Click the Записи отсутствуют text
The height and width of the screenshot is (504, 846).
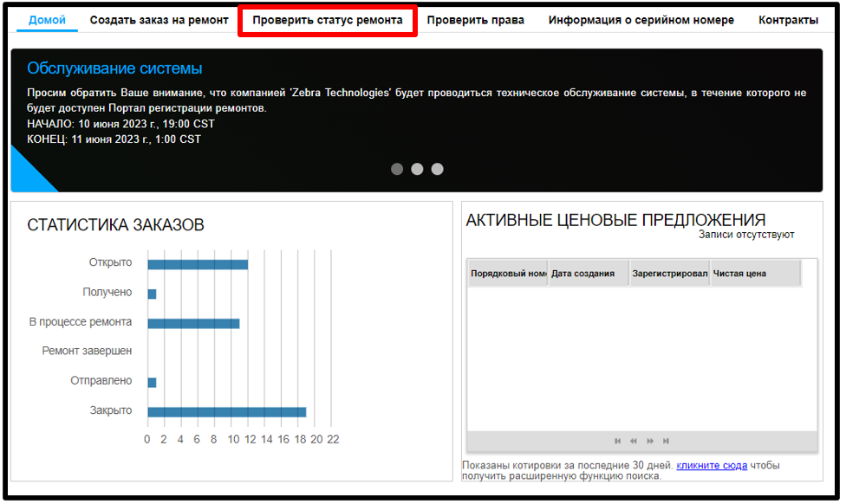pos(746,235)
